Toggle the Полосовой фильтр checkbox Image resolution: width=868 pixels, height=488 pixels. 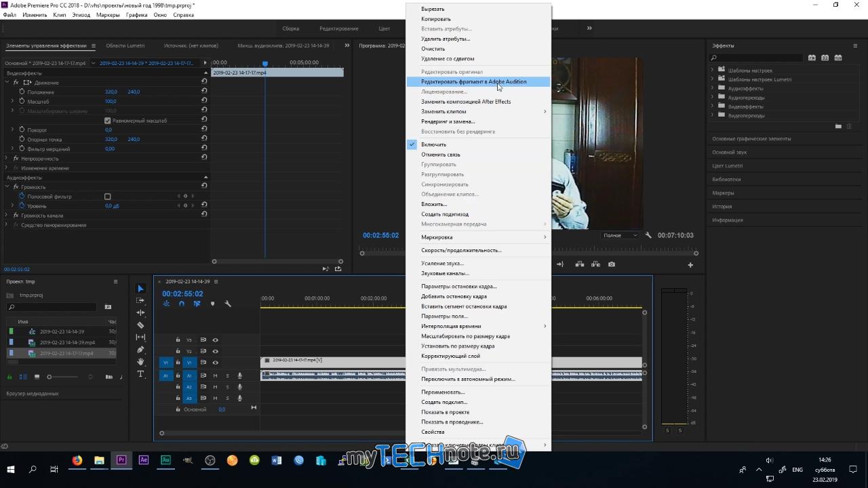(x=107, y=197)
